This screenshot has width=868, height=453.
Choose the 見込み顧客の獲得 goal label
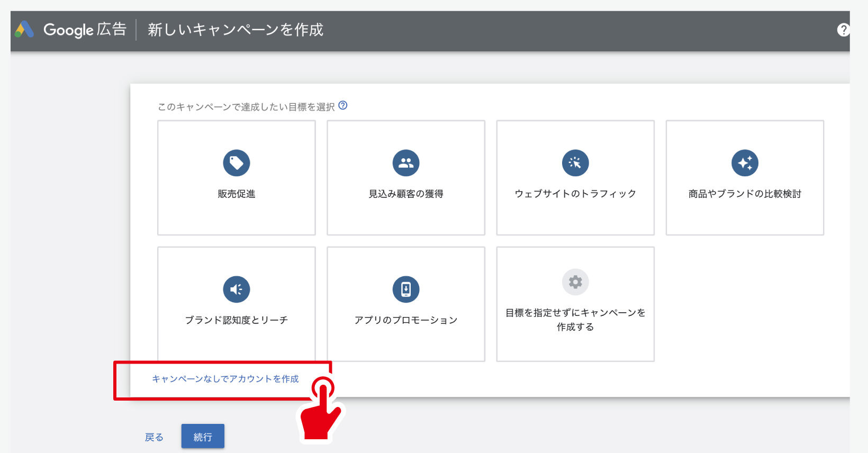[406, 194]
